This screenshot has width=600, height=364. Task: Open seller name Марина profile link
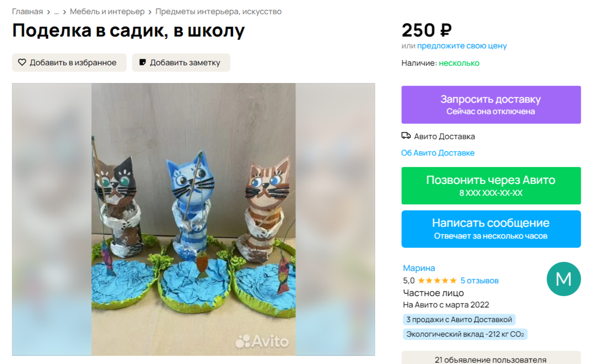(x=419, y=268)
